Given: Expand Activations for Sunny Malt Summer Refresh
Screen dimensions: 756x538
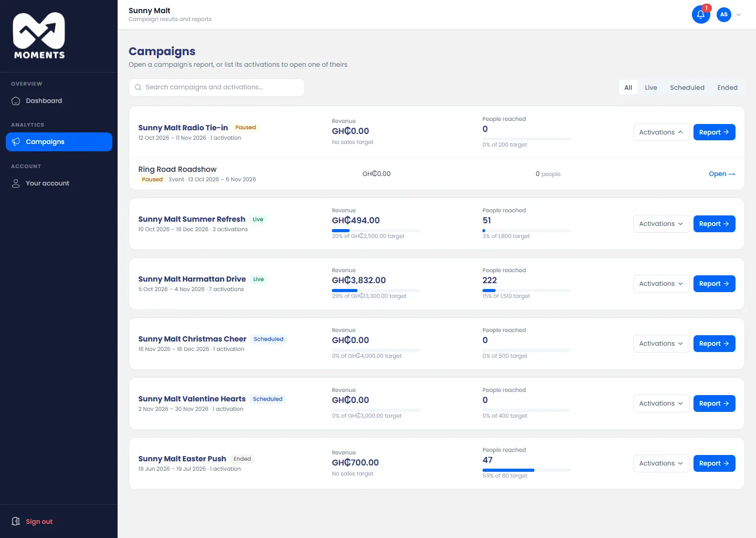Looking at the screenshot, I should pyautogui.click(x=661, y=224).
